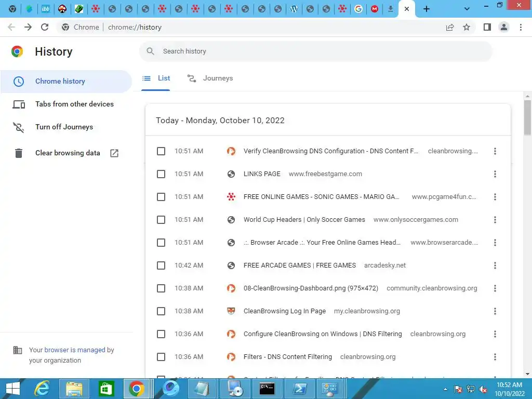Image resolution: width=532 pixels, height=399 pixels.
Task: Click the browser back arrow
Action: click(11, 27)
